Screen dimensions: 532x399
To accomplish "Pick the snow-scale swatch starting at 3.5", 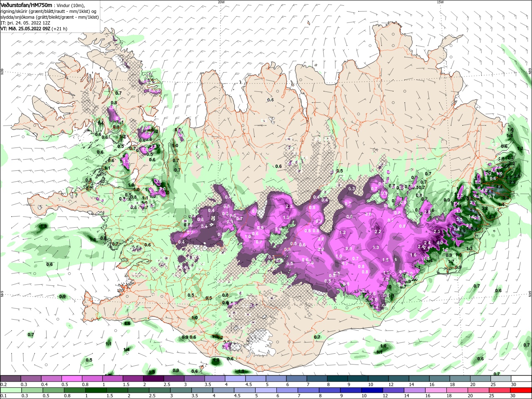I will [x=214, y=379].
